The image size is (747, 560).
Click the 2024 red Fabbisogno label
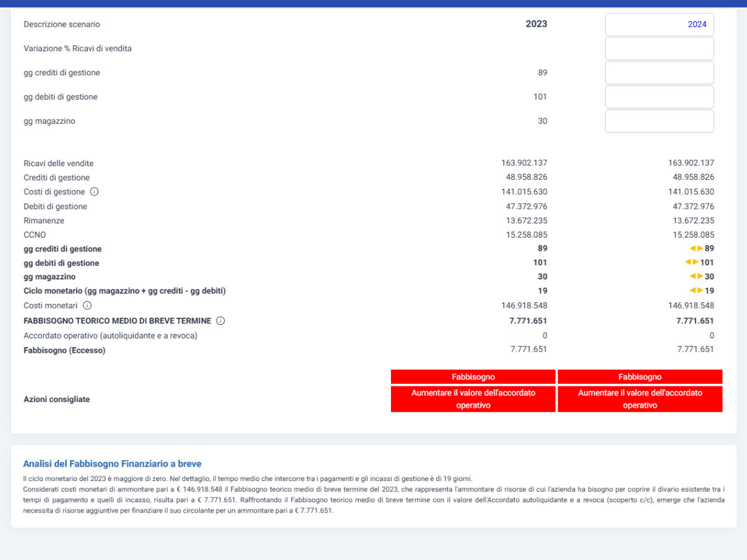[640, 377]
